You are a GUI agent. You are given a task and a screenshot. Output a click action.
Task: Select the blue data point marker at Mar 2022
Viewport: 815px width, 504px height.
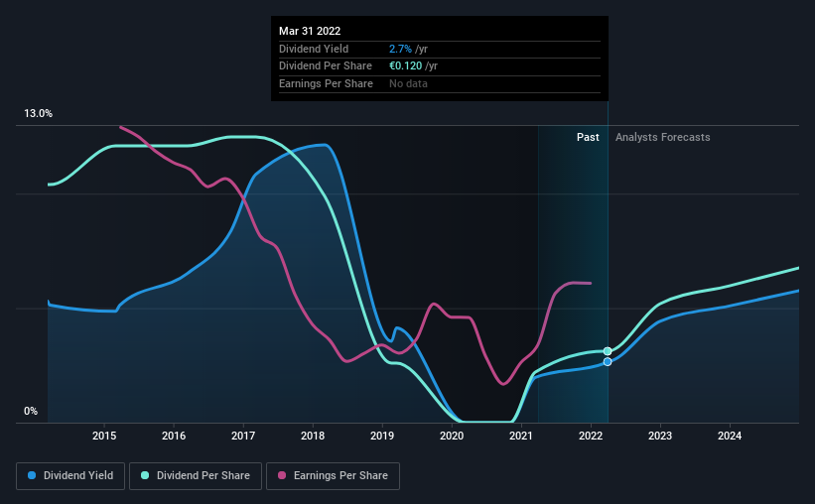(x=608, y=362)
